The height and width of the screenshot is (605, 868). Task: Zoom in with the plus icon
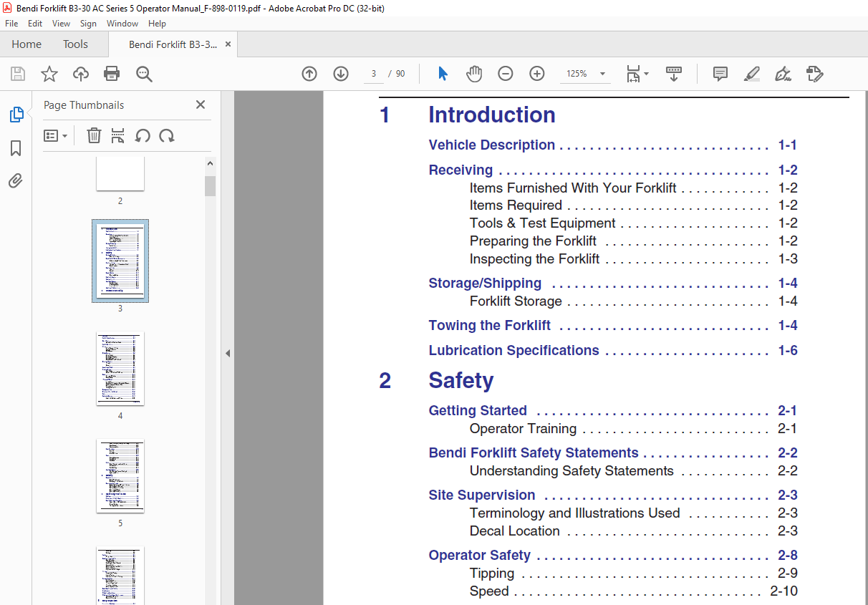point(537,74)
